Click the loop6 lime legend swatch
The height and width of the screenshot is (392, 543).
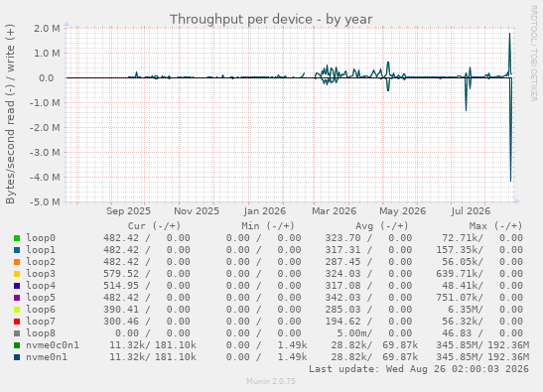(17, 310)
